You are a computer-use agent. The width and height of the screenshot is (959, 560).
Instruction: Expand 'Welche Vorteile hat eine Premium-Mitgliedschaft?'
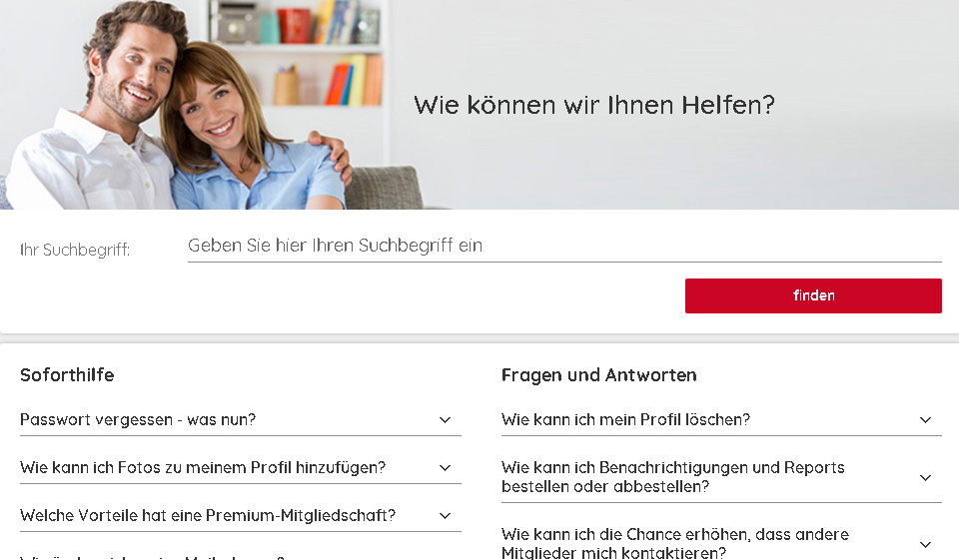click(241, 515)
